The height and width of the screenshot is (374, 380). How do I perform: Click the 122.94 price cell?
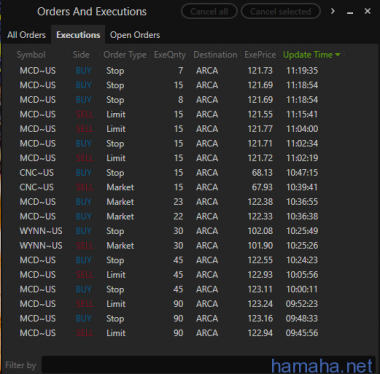(260, 333)
